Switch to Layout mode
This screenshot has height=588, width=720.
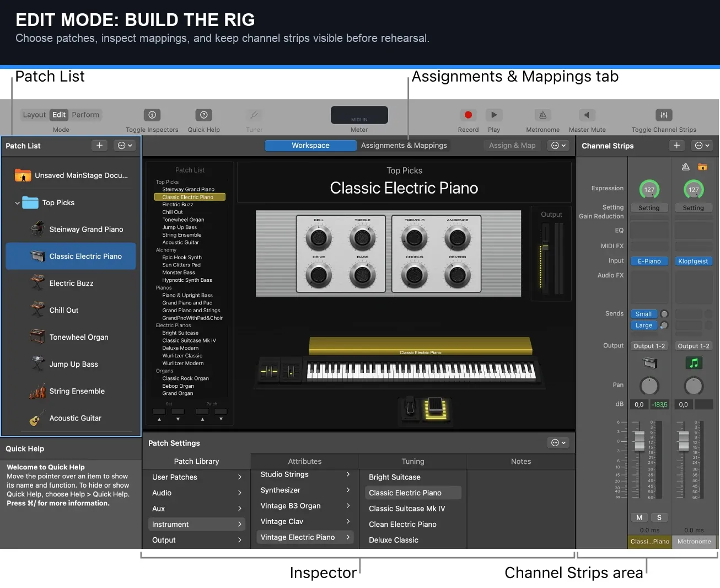[34, 115]
